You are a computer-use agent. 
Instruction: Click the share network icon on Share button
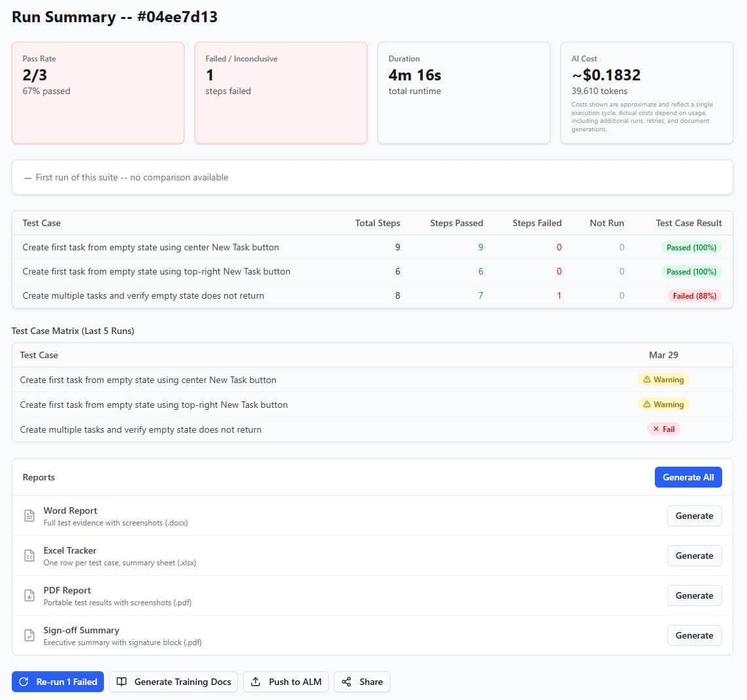(346, 682)
